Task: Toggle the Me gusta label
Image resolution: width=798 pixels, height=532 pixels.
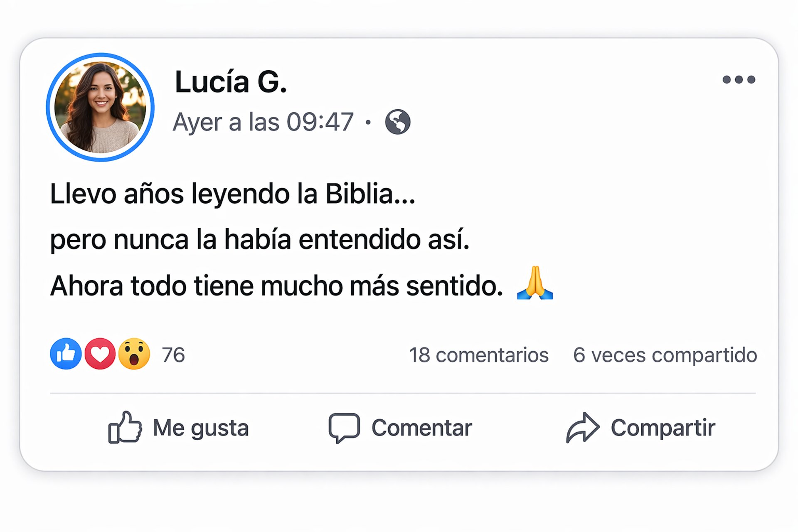Action: coord(201,428)
